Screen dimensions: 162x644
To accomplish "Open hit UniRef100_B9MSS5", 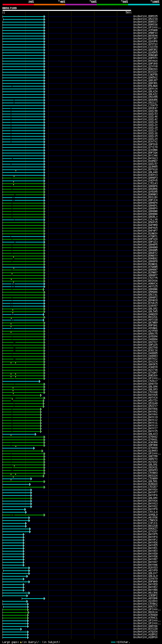I will (x=145, y=16).
